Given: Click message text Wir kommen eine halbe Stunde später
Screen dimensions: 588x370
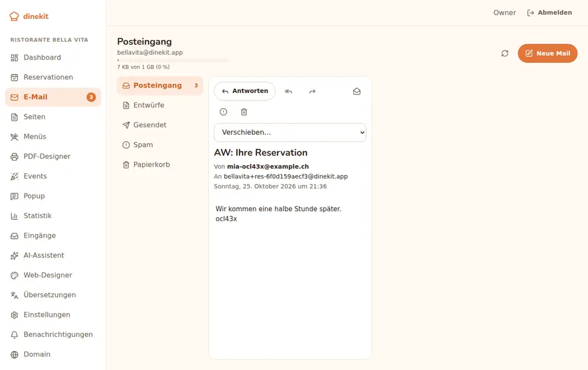Looking at the screenshot, I should click(x=278, y=209).
